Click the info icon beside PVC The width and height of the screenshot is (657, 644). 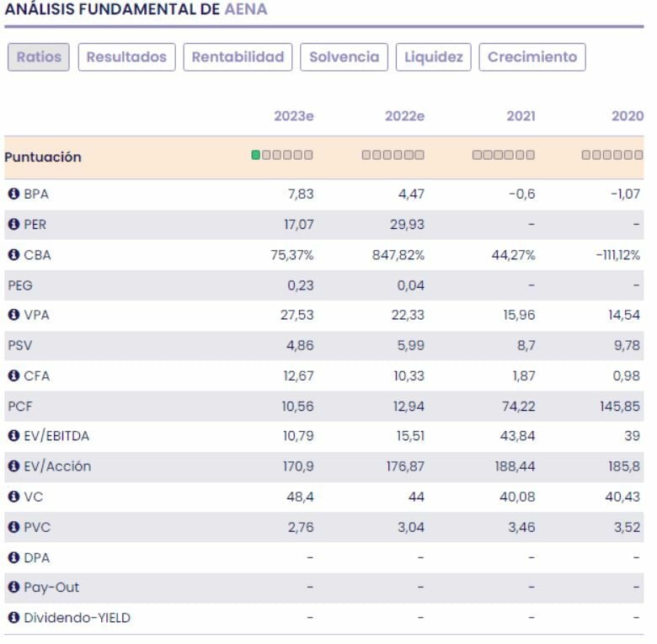[13, 527]
